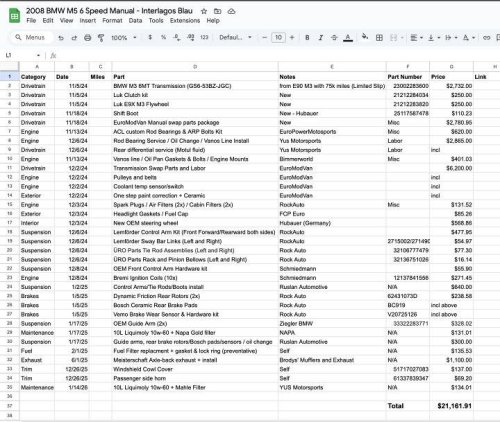
Task: Open the Google Sheets home icon
Action: coord(14,15)
